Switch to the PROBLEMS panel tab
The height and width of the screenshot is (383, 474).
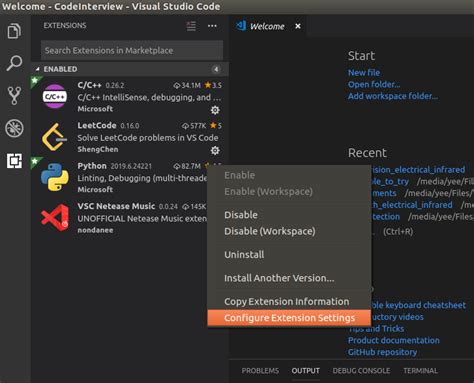260,371
